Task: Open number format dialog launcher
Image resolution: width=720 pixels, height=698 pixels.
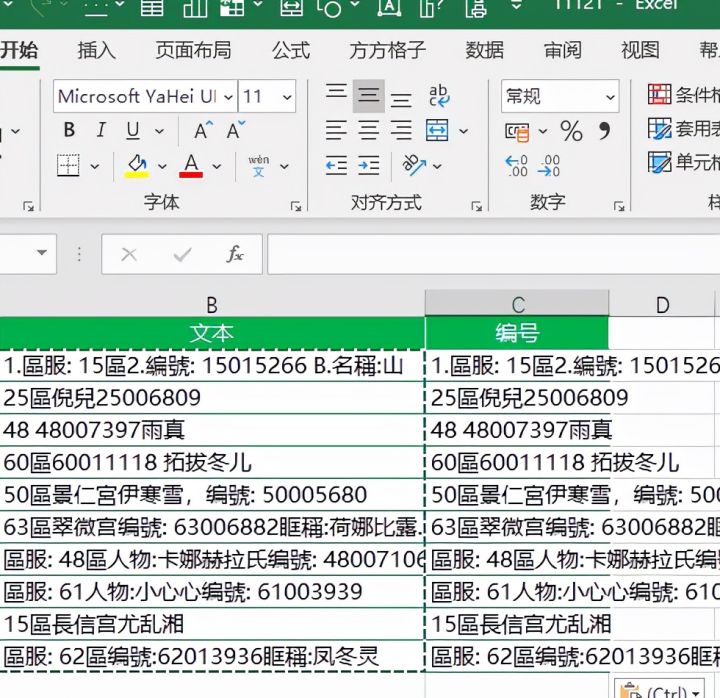Action: 619,207
